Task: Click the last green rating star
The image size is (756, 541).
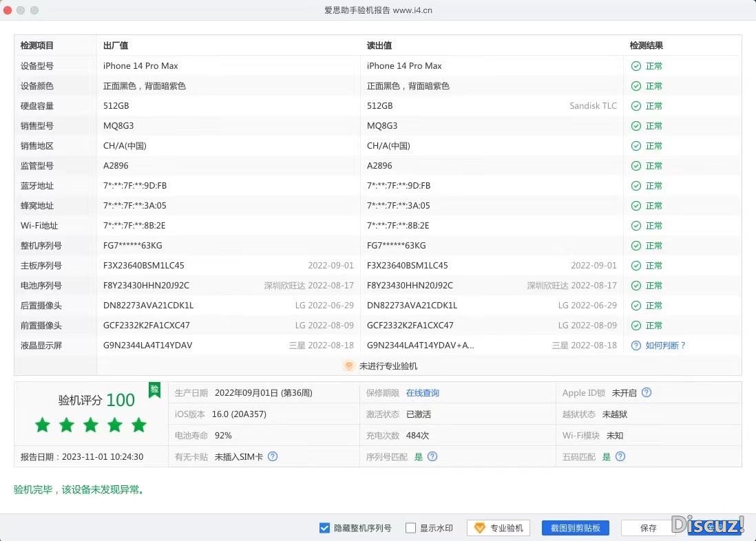Action: (x=139, y=425)
